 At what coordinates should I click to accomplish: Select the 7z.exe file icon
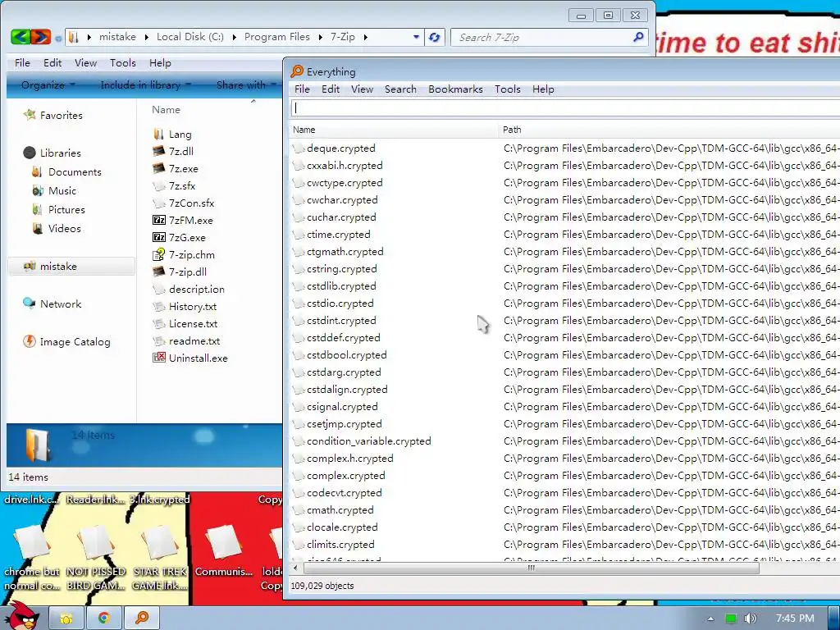[x=158, y=168]
